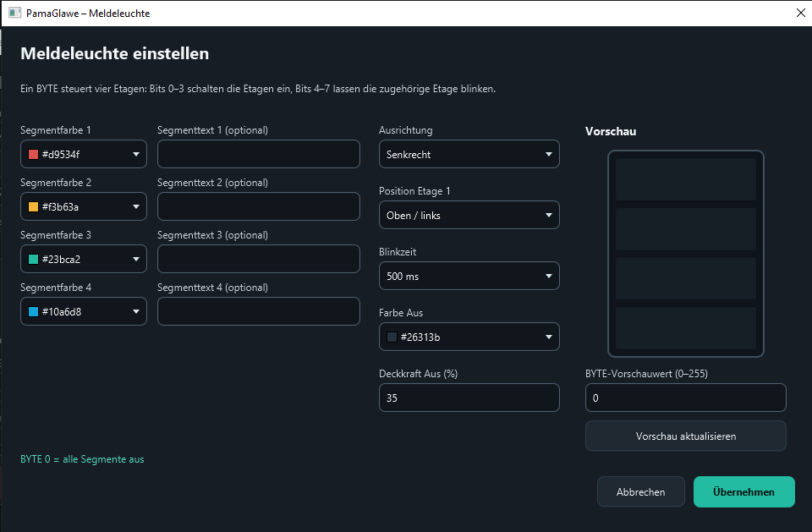
Task: Open the Segmentfarbe 1 color dropdown
Action: click(x=84, y=154)
